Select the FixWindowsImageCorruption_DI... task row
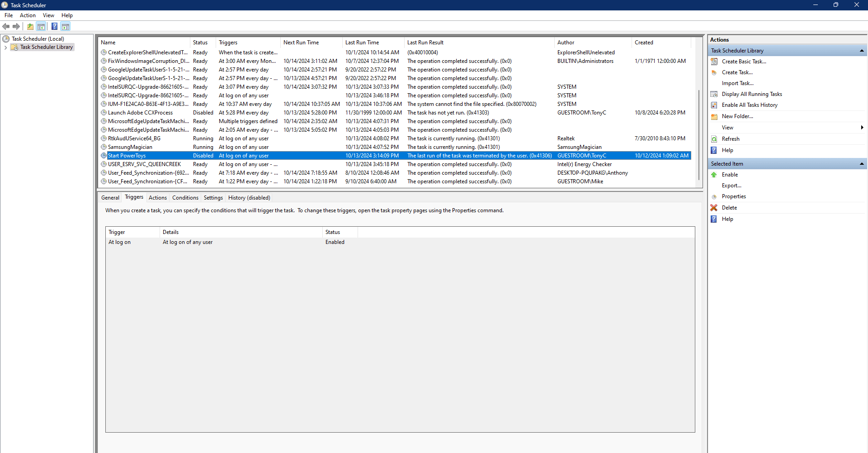 tap(395, 61)
